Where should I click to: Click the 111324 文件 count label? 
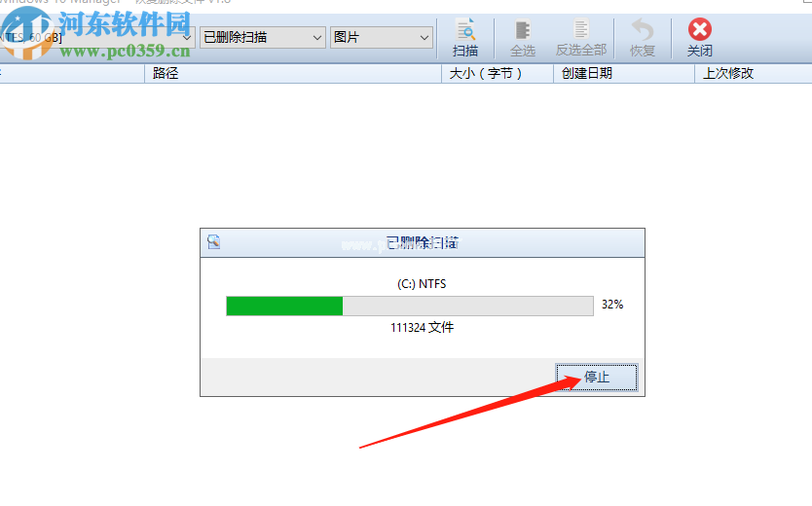[x=422, y=328]
